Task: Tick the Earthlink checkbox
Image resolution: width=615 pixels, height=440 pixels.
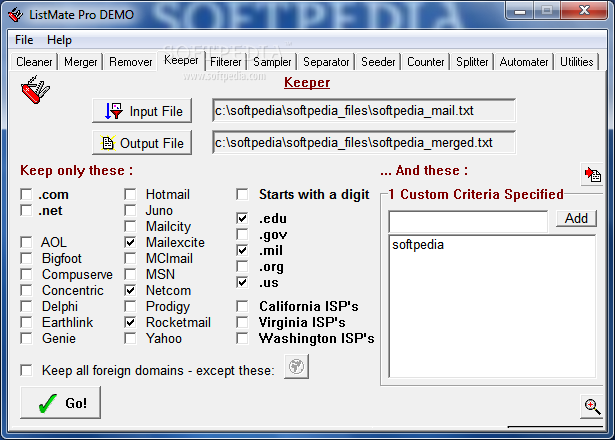Action: pyautogui.click(x=26, y=322)
